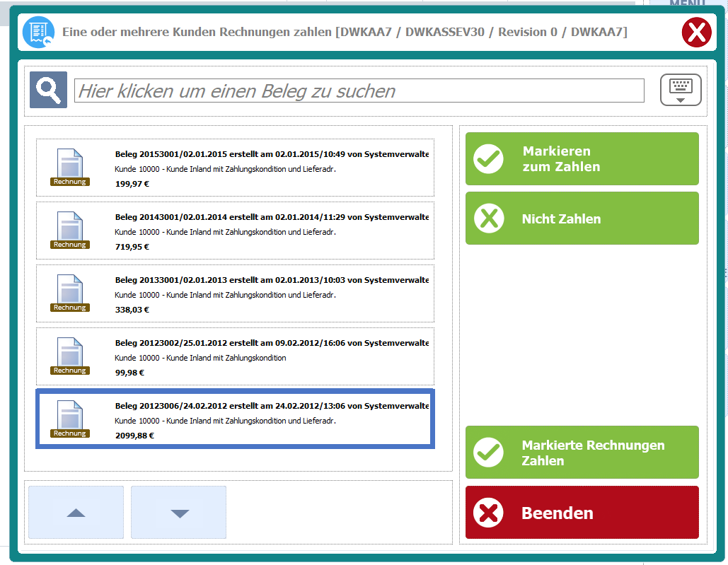728x565 pixels.
Task: Click the Beleg search input field
Action: pos(359,91)
